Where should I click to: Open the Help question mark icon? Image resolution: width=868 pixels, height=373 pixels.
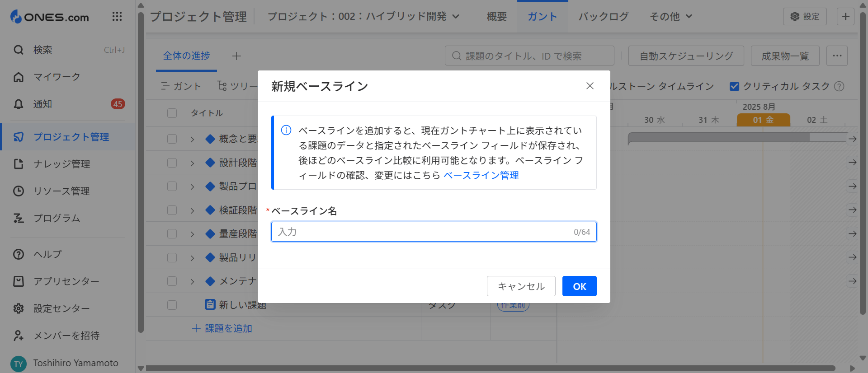pos(19,254)
